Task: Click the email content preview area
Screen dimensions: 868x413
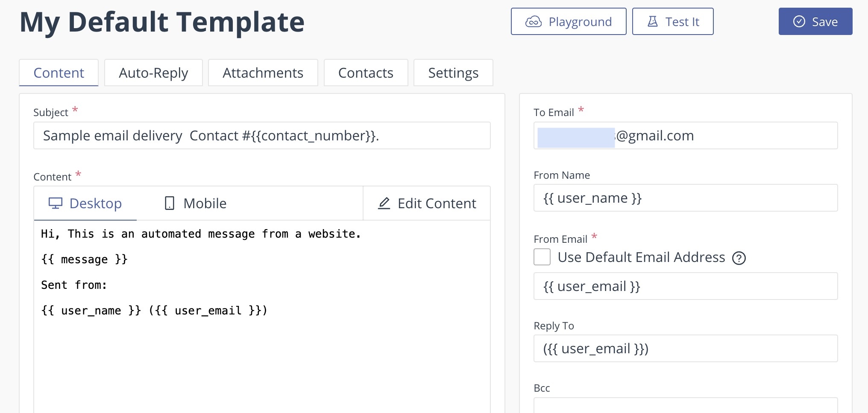Action: pos(262,341)
